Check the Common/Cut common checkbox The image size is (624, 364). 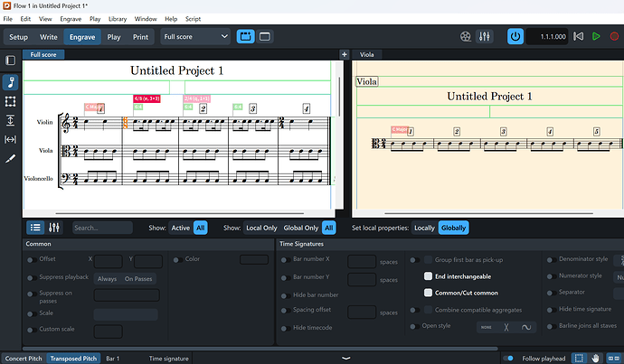[428, 293]
